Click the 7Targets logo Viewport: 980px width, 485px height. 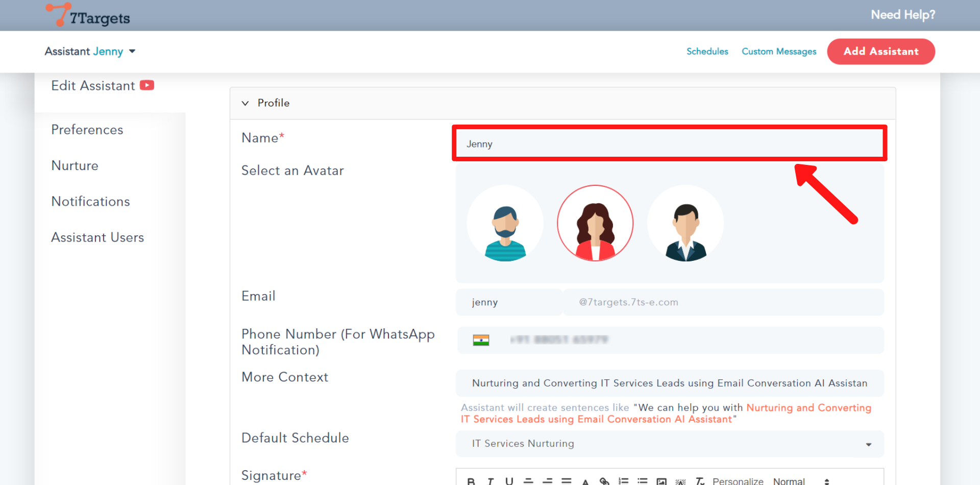(x=88, y=15)
